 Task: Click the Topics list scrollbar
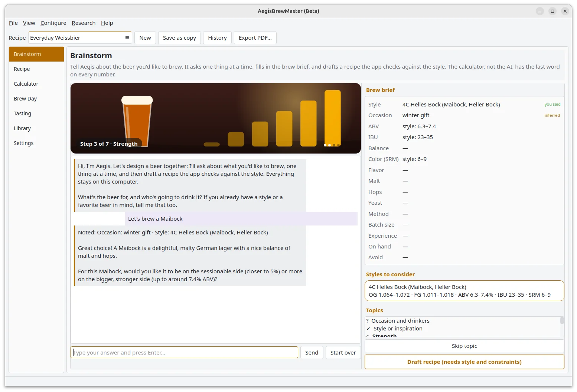pyautogui.click(x=562, y=320)
